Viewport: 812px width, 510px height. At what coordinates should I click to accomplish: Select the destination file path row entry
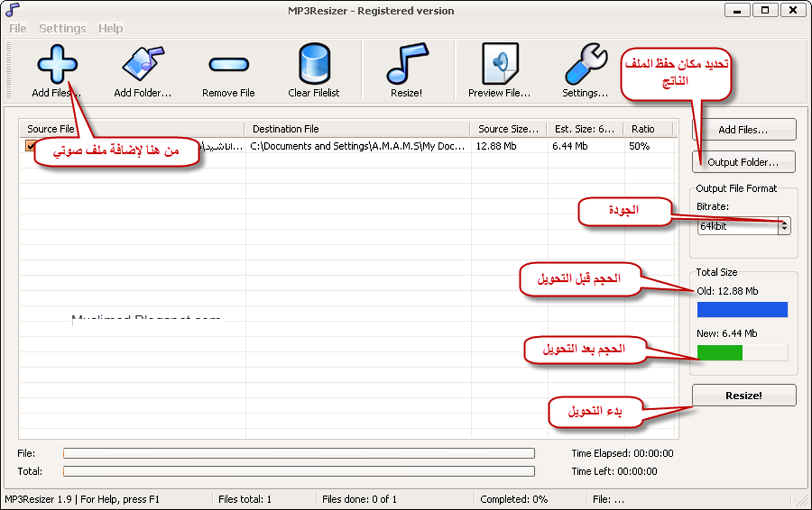coord(358,147)
